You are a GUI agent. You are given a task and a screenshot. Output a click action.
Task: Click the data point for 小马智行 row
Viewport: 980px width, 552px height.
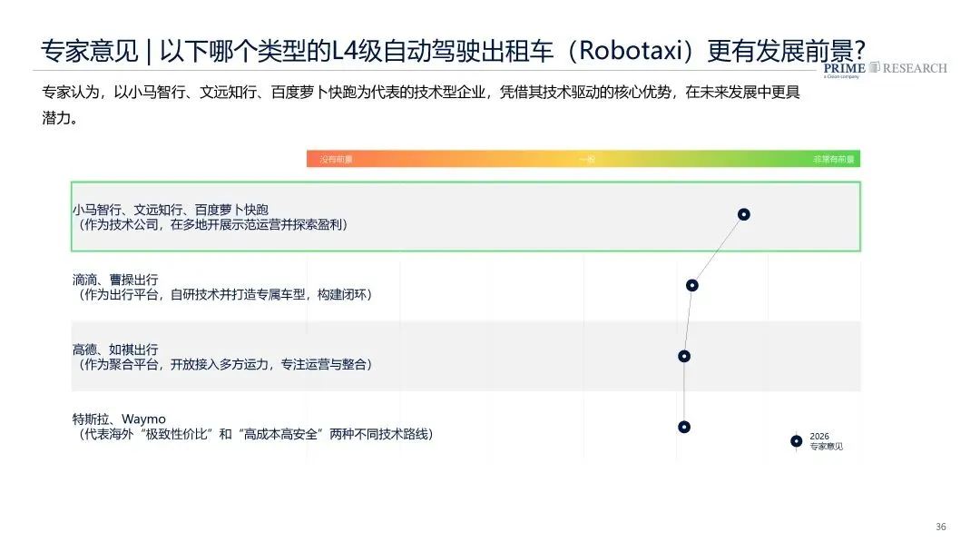[743, 214]
